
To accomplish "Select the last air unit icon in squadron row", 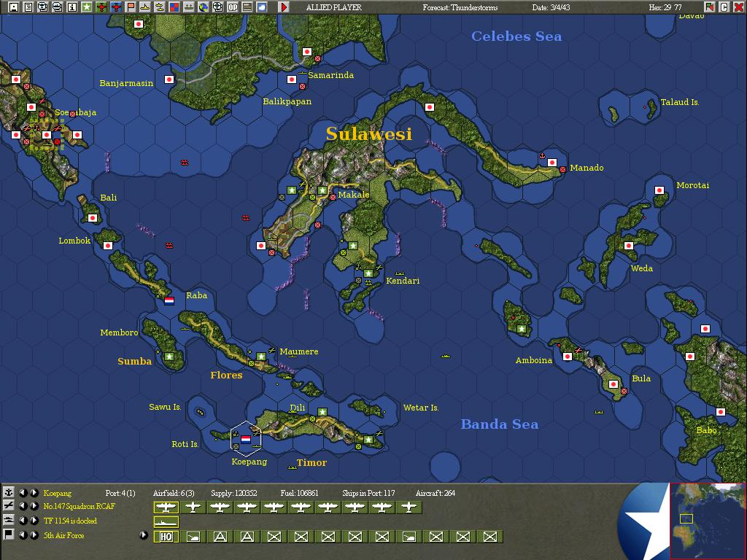I will 409,507.
